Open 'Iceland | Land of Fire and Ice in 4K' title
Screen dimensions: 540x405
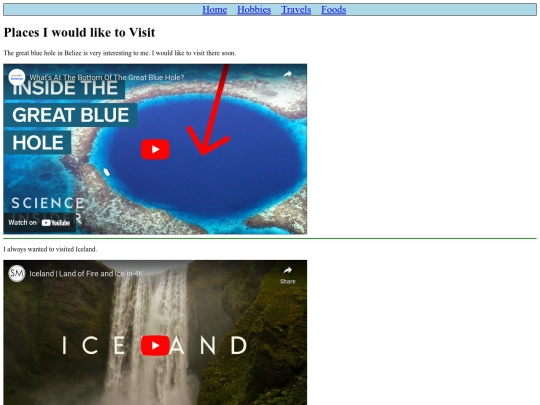point(86,273)
